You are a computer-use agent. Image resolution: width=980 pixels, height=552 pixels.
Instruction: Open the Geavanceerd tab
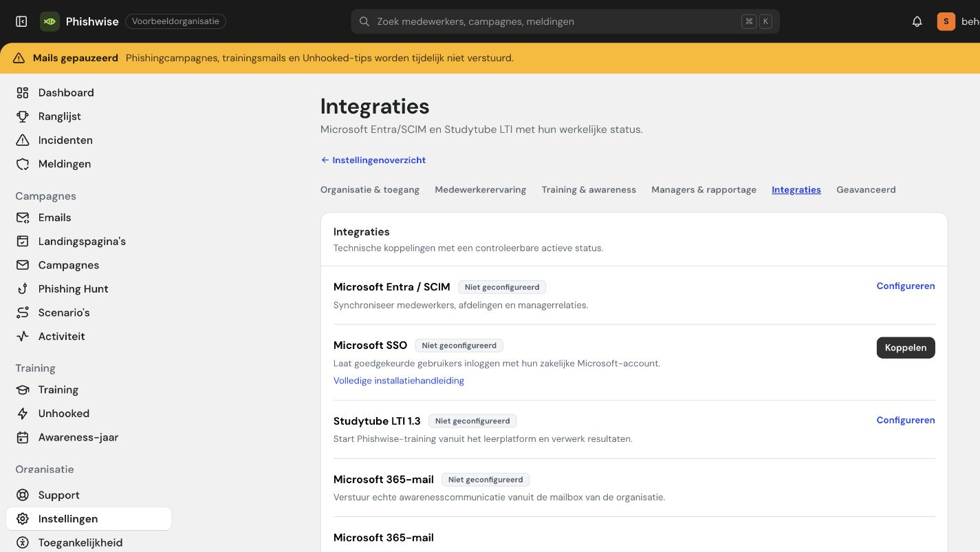(866, 190)
